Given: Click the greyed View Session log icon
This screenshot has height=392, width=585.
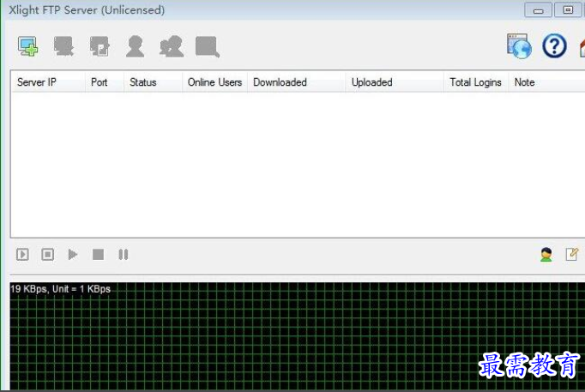Looking at the screenshot, I should coord(207,46).
